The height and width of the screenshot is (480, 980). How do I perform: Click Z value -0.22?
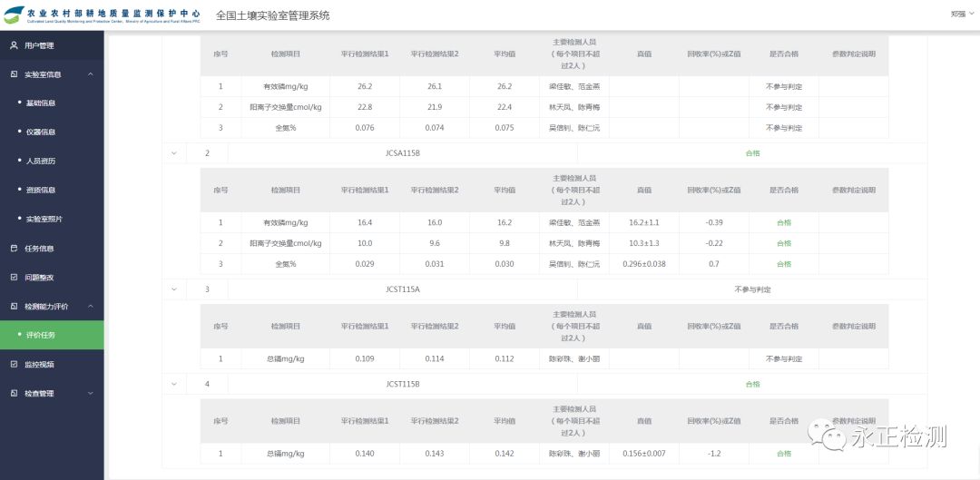(714, 242)
